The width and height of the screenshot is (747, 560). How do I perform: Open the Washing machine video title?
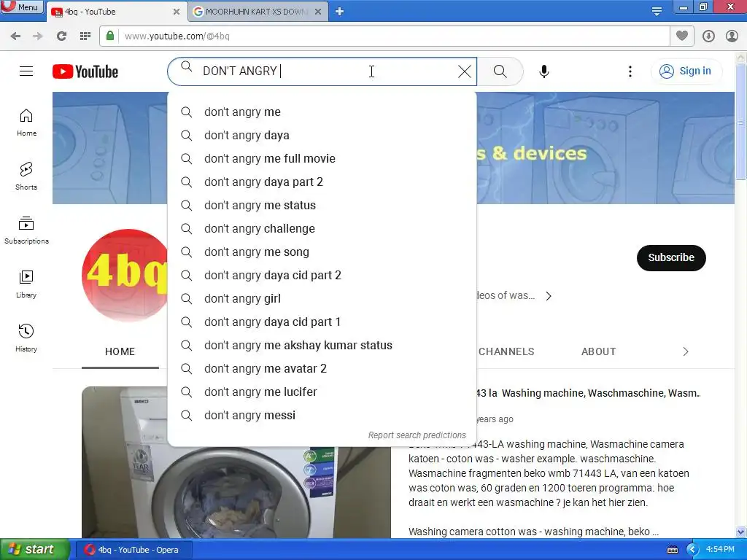(589, 393)
